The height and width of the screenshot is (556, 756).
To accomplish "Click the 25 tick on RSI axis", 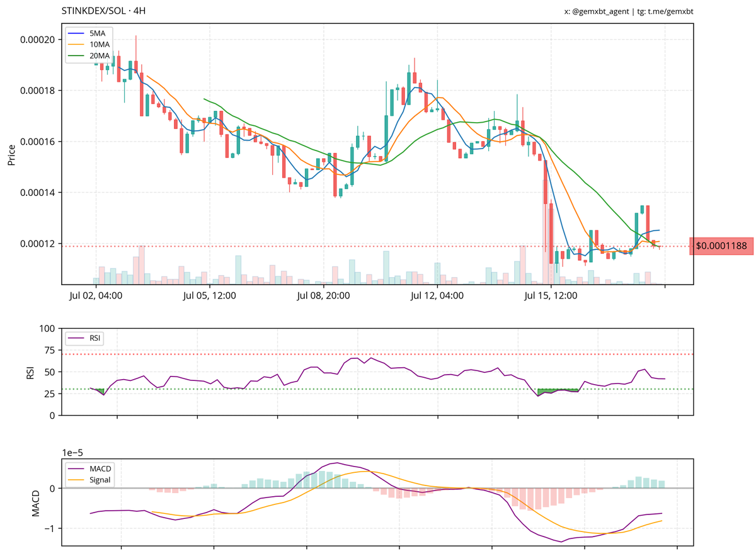I will click(x=51, y=394).
